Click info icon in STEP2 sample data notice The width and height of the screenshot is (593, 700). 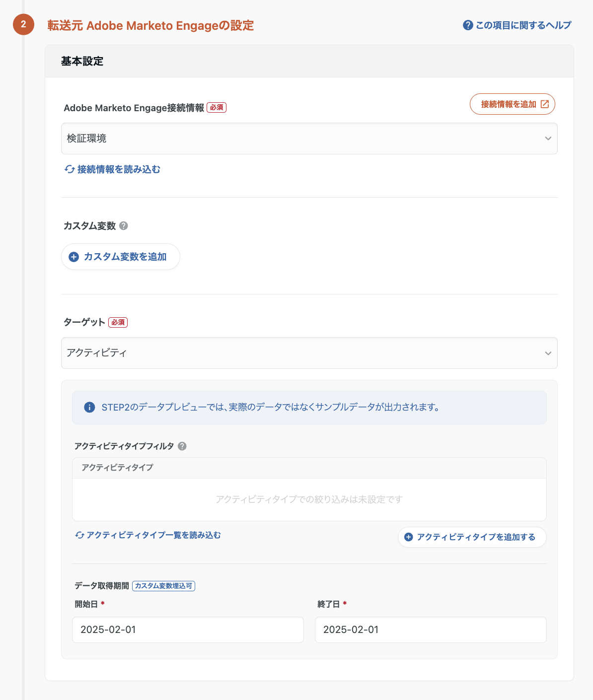click(89, 408)
